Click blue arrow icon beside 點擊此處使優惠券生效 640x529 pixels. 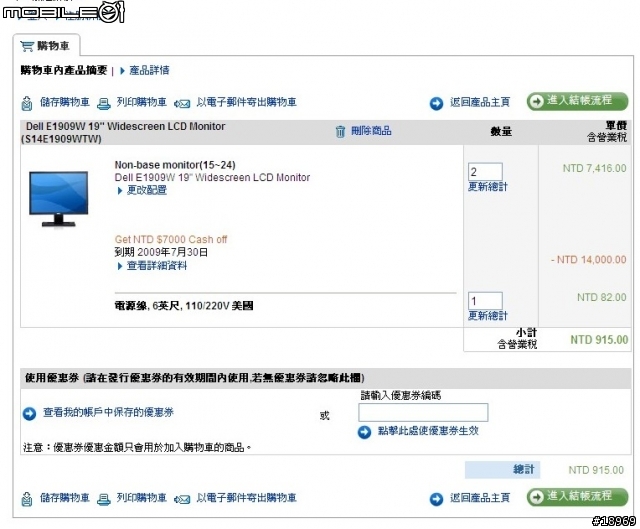pos(364,432)
